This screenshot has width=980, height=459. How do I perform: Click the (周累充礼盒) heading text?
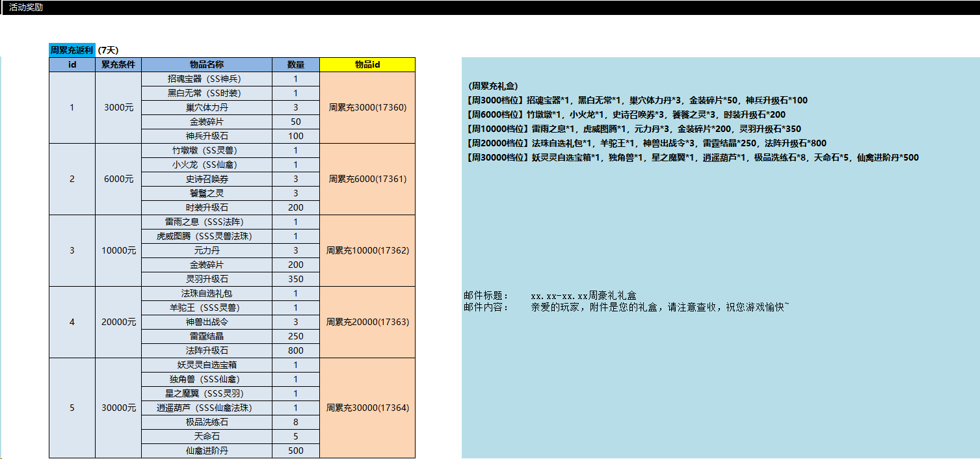point(493,86)
